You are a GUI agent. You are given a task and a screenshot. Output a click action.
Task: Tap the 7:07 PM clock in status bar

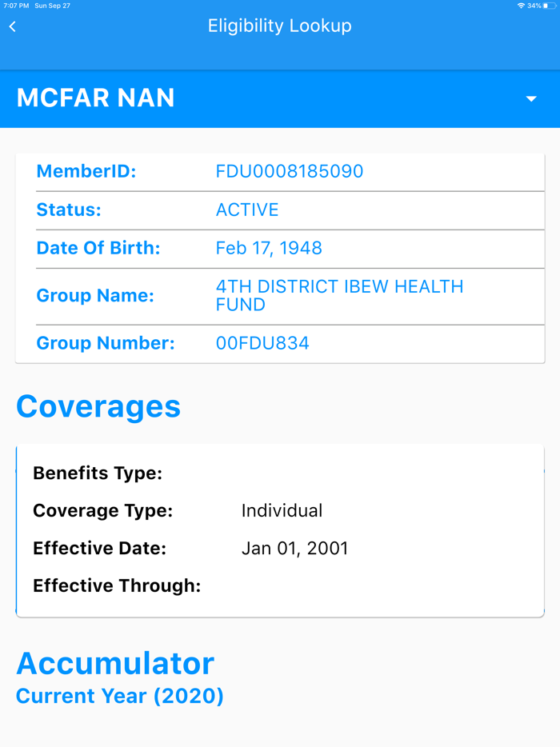pyautogui.click(x=16, y=6)
